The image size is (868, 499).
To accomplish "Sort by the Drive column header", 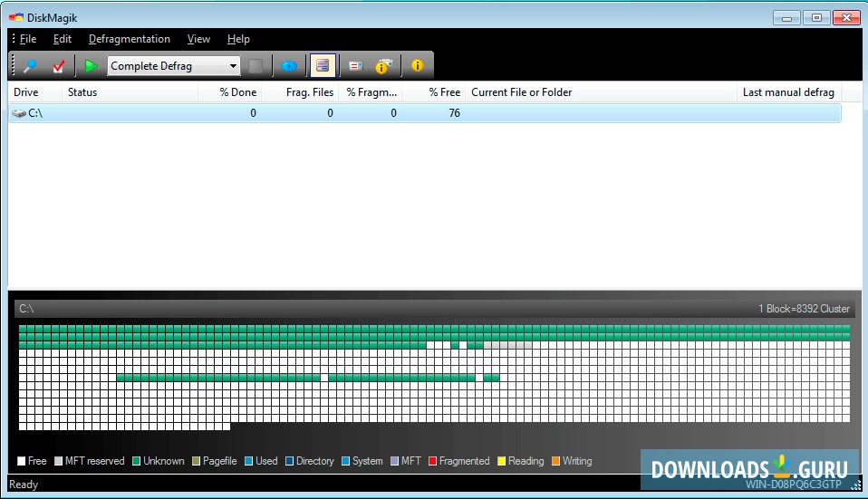I will click(x=34, y=92).
